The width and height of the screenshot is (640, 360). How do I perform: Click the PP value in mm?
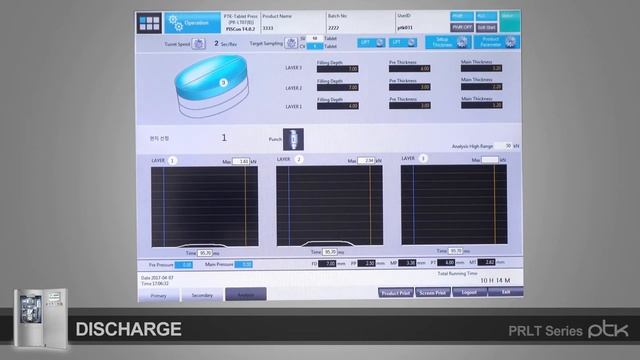click(367, 263)
